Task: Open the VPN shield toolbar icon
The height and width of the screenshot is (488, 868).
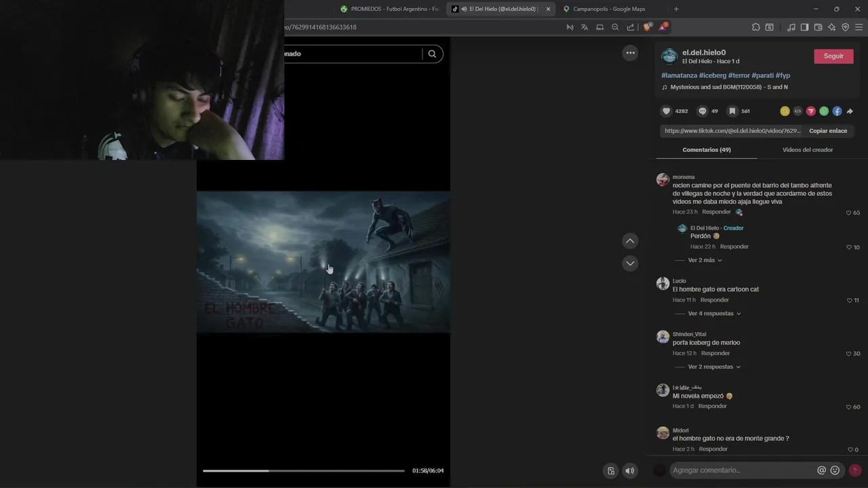Action: (x=845, y=27)
